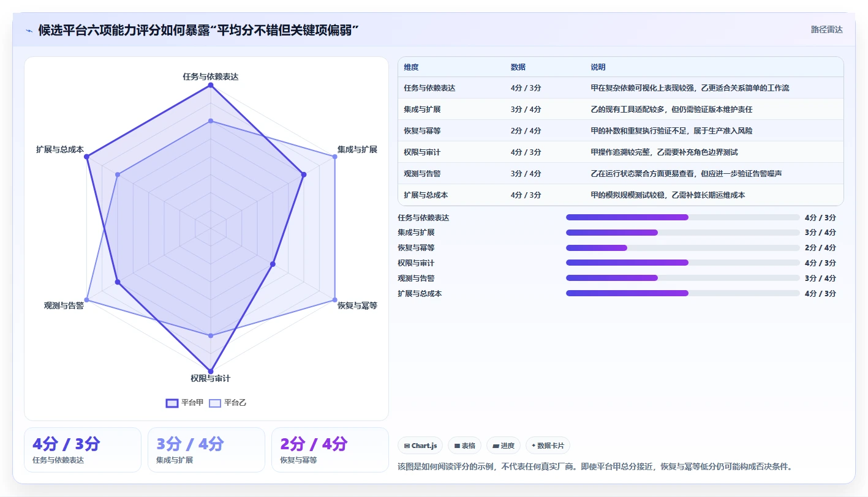
Task: Click the 3分 / 4分 score in the 观测与告警 table row
Action: tap(526, 174)
